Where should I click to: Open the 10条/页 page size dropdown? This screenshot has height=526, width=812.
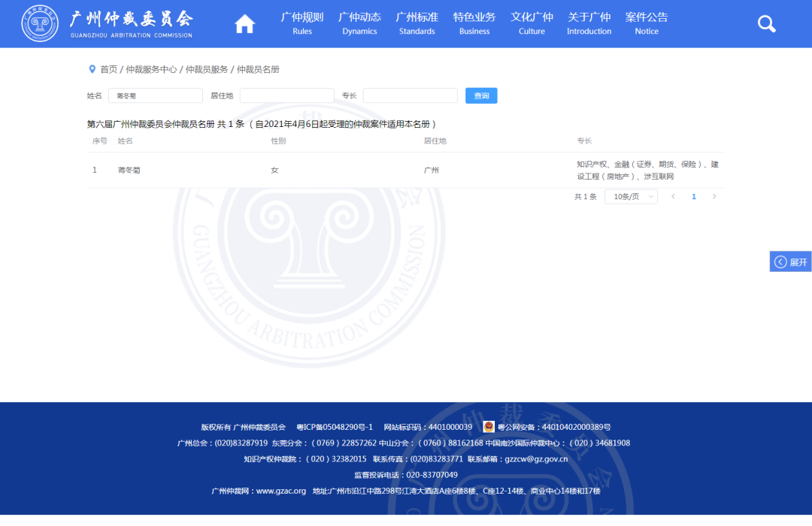[631, 197]
